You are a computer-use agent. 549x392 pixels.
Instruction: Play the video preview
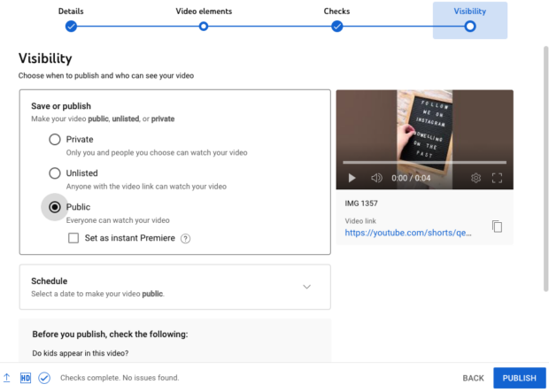[352, 178]
